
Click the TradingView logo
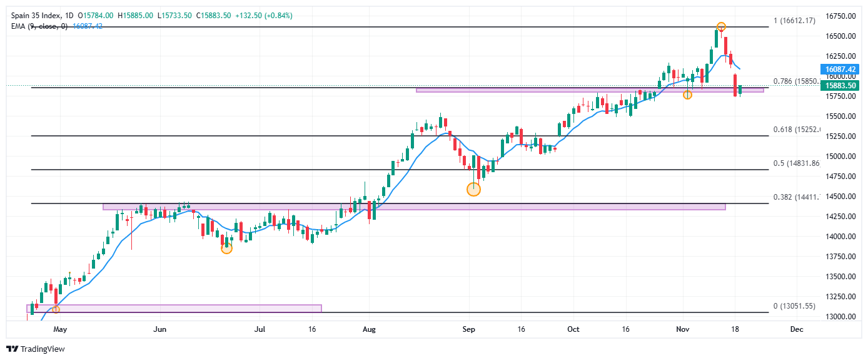[x=35, y=349]
